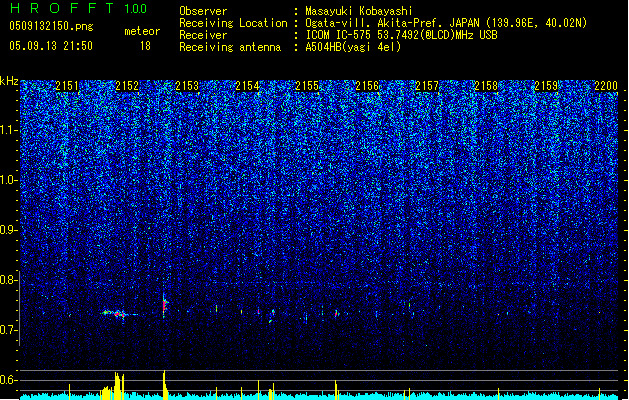Click the long meteor echo near 2152

[118, 314]
